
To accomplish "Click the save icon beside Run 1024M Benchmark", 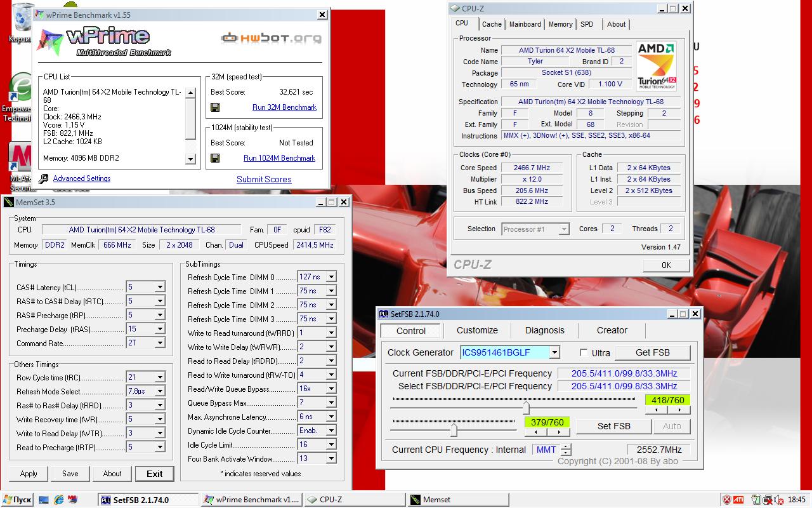I will [x=215, y=158].
